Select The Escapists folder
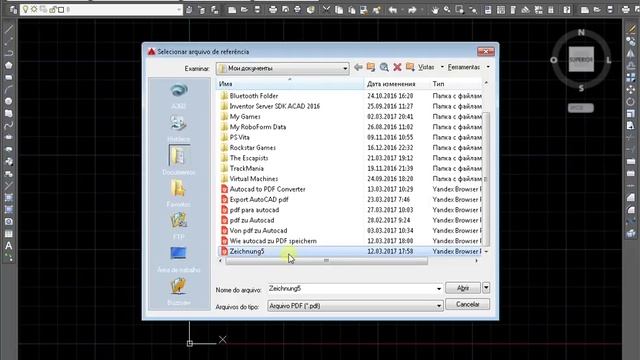 (249, 158)
